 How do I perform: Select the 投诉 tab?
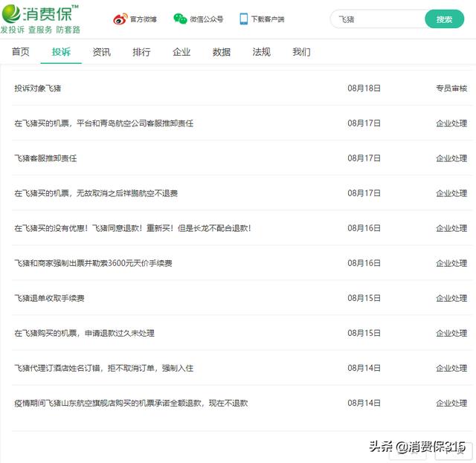(61, 52)
